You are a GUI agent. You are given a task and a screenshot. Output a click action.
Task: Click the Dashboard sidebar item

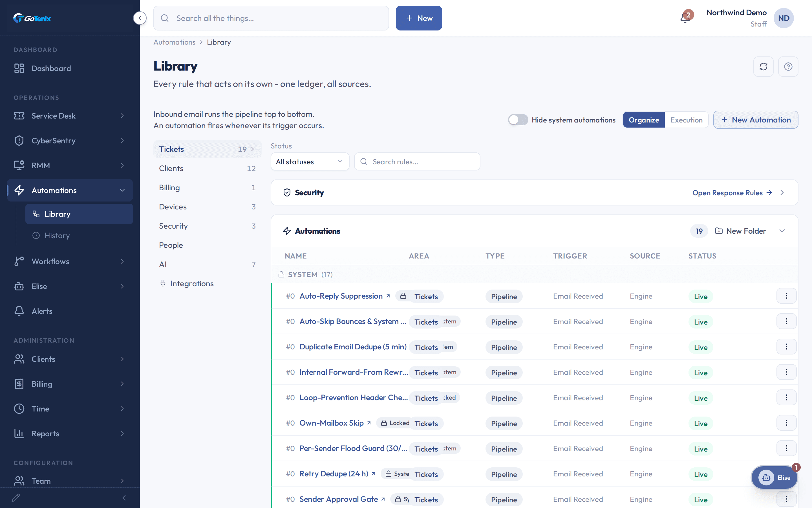[70, 68]
